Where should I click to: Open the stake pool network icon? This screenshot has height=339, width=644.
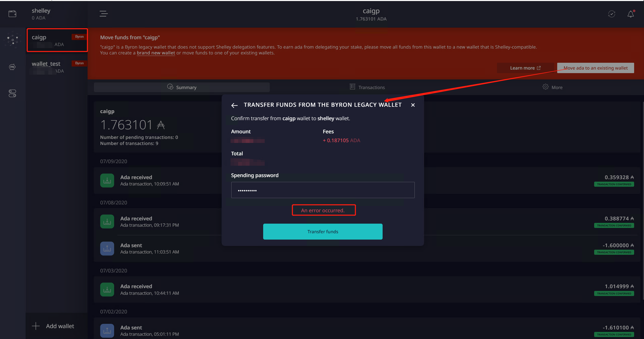12,40
